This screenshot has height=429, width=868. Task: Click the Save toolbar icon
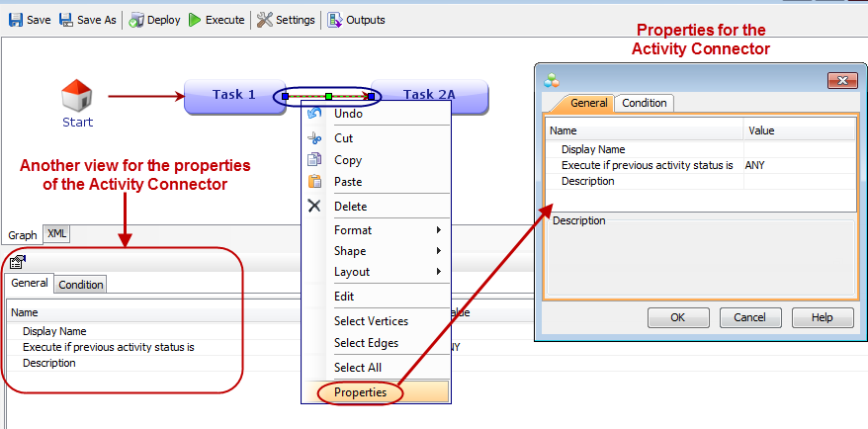[16, 20]
